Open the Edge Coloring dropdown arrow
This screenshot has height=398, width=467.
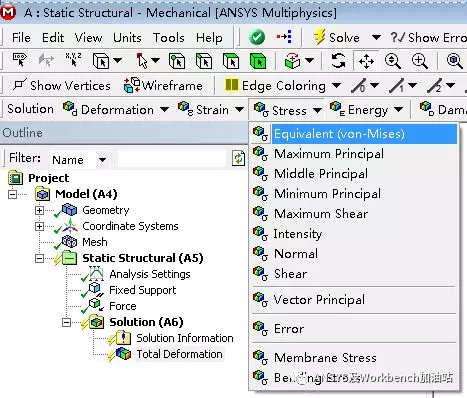(x=337, y=86)
